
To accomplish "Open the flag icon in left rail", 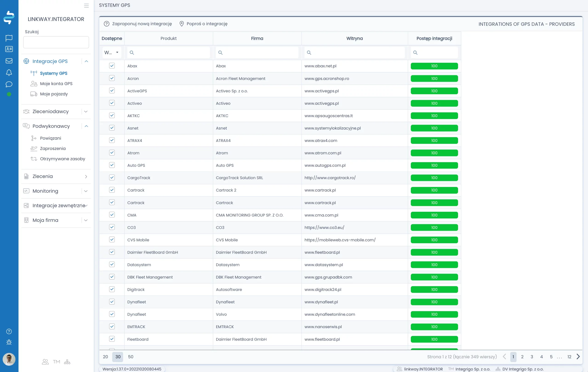I will pyautogui.click(x=9, y=38).
